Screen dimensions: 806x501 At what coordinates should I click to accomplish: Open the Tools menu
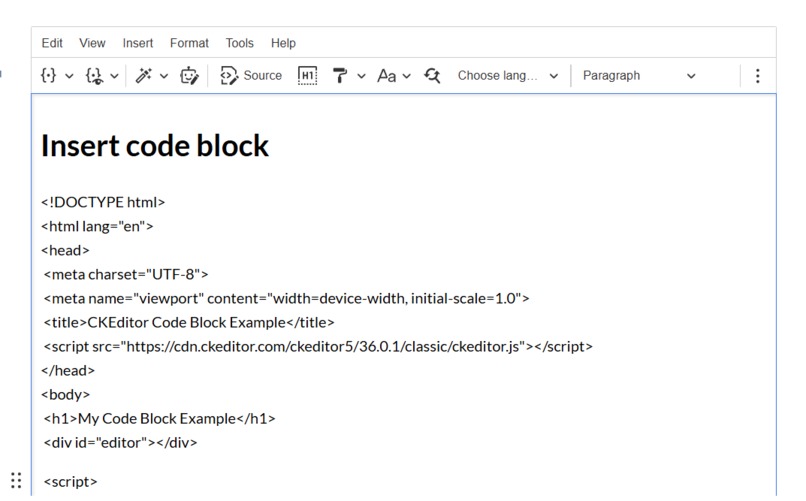[x=240, y=43]
